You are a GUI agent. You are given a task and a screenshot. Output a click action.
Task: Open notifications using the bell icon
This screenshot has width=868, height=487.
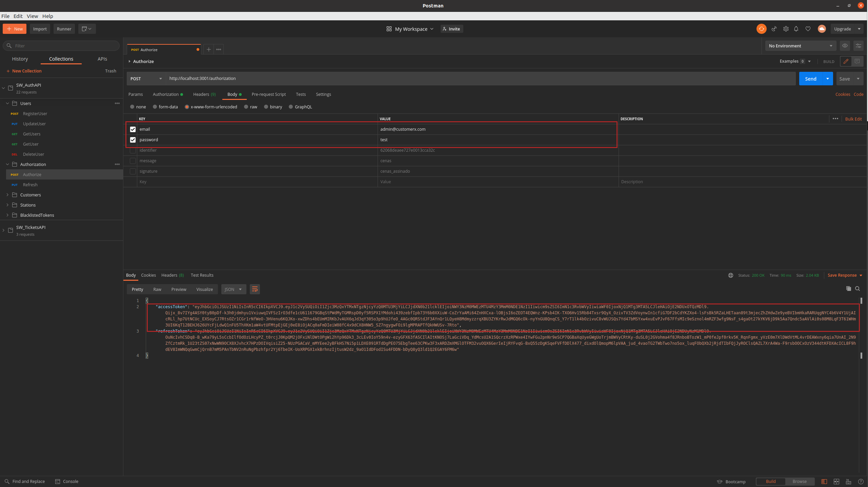point(796,29)
